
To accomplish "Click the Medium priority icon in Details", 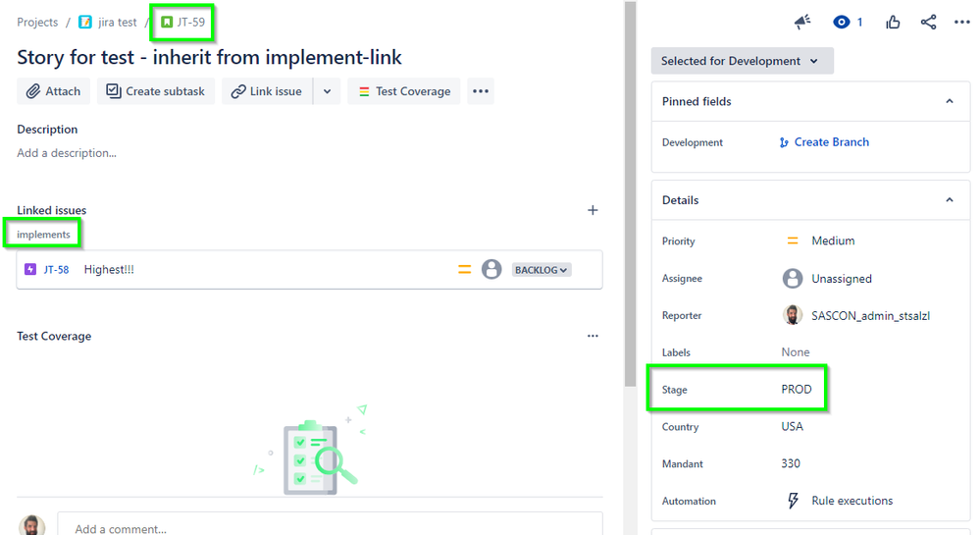I will (793, 241).
